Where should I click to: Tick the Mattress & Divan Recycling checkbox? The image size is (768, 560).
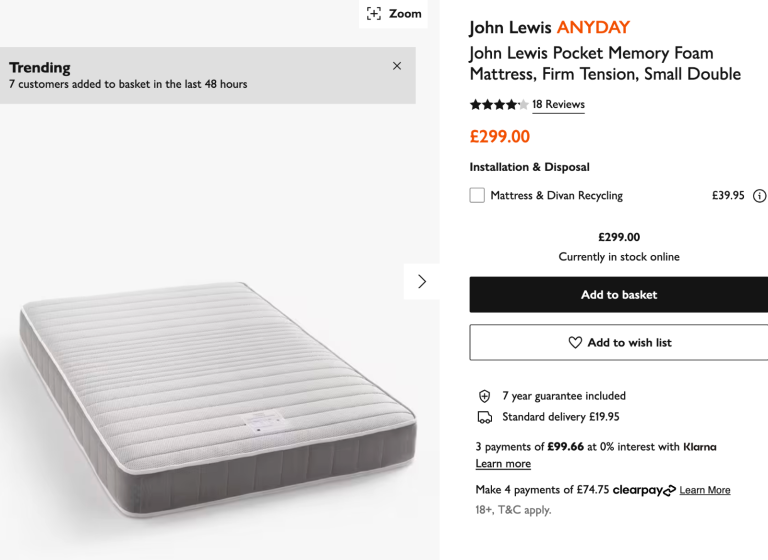[477, 196]
